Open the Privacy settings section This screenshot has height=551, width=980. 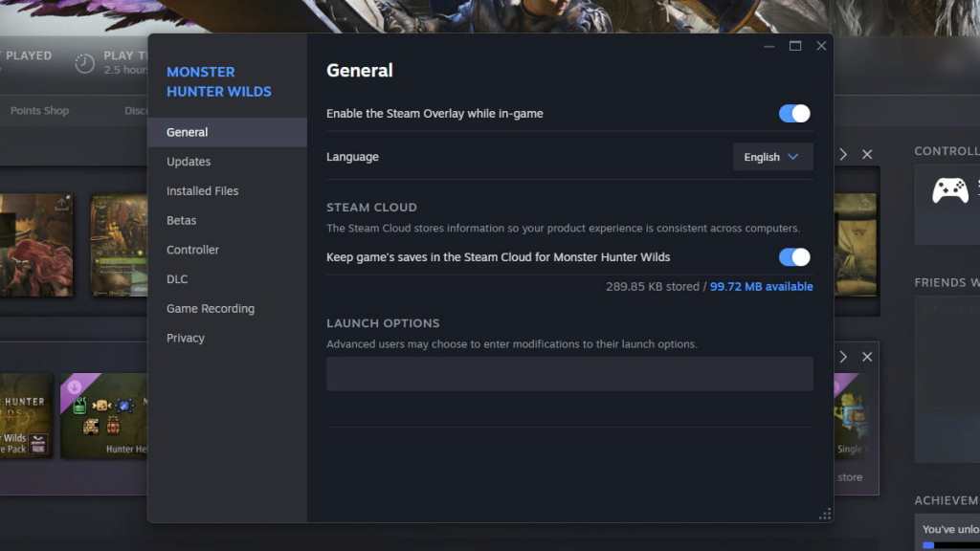coord(185,338)
